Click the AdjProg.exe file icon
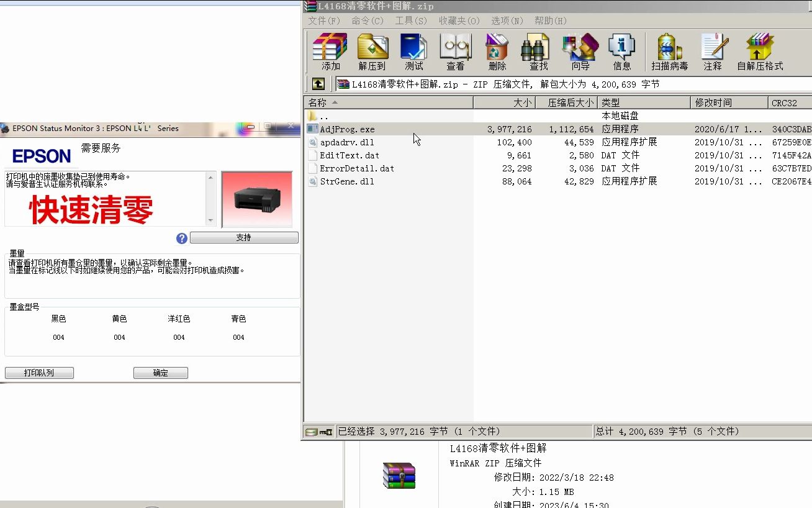Image resolution: width=812 pixels, height=508 pixels. 312,129
